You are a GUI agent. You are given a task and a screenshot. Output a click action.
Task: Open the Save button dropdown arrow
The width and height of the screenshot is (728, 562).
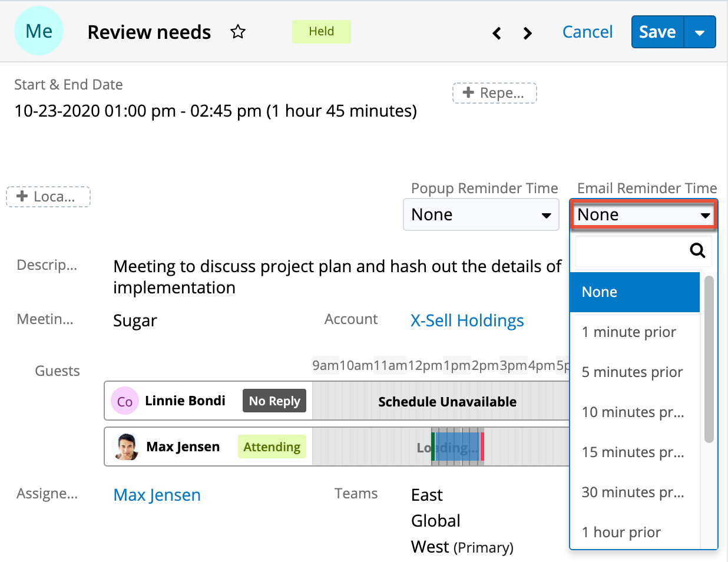(x=700, y=32)
